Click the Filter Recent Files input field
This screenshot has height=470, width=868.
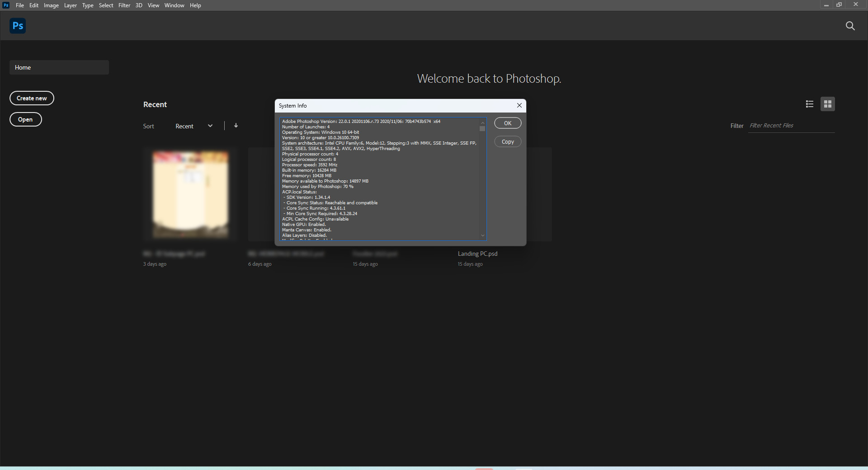pyautogui.click(x=791, y=126)
